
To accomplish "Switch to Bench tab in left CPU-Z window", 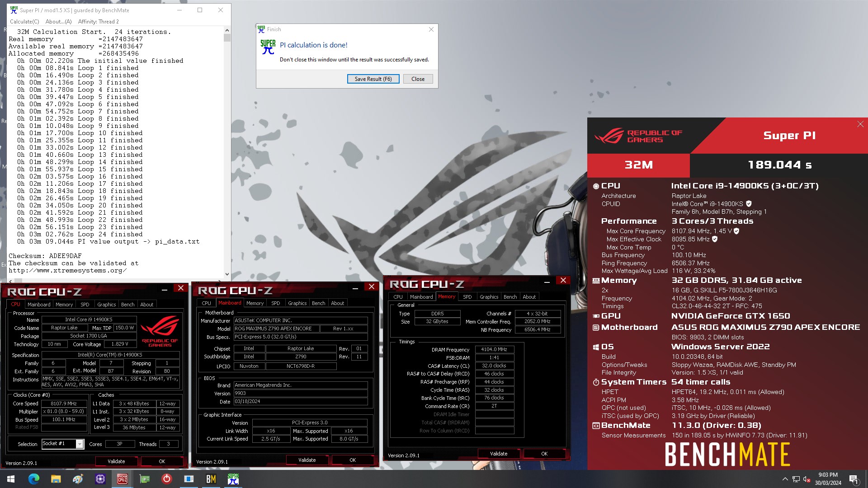I will tap(128, 305).
